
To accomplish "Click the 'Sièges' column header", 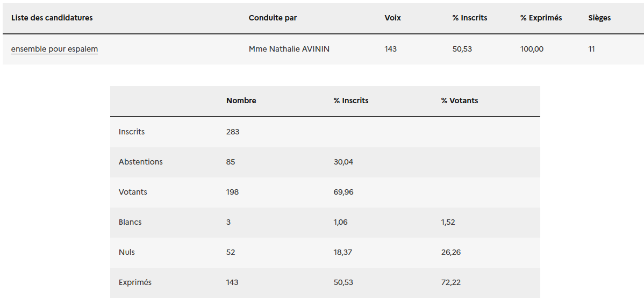I will coord(599,18).
